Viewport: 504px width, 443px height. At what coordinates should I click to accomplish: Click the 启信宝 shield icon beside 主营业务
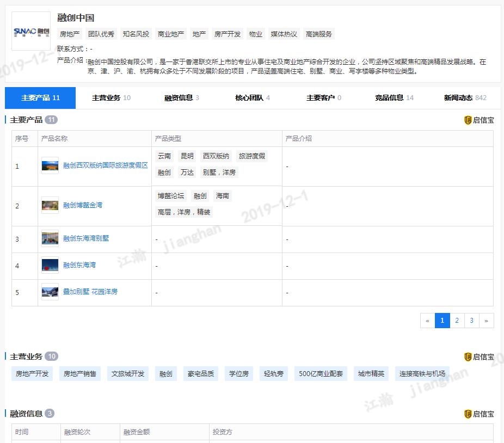click(468, 357)
